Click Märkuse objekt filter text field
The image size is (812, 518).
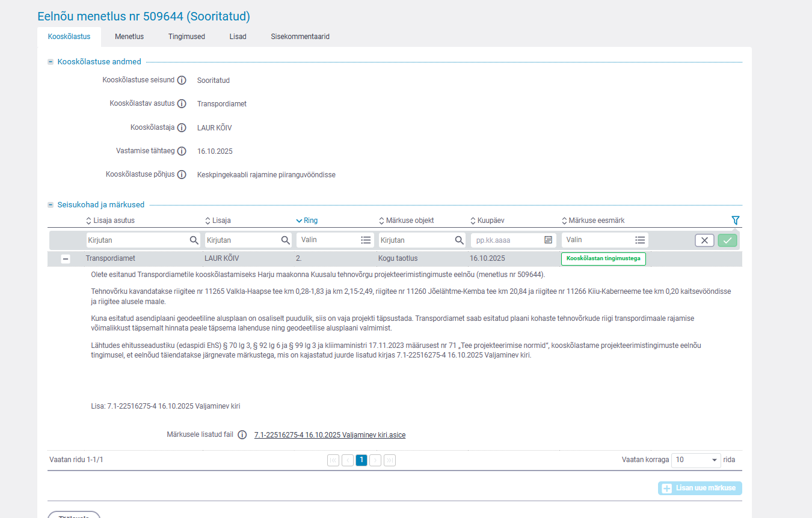(416, 240)
